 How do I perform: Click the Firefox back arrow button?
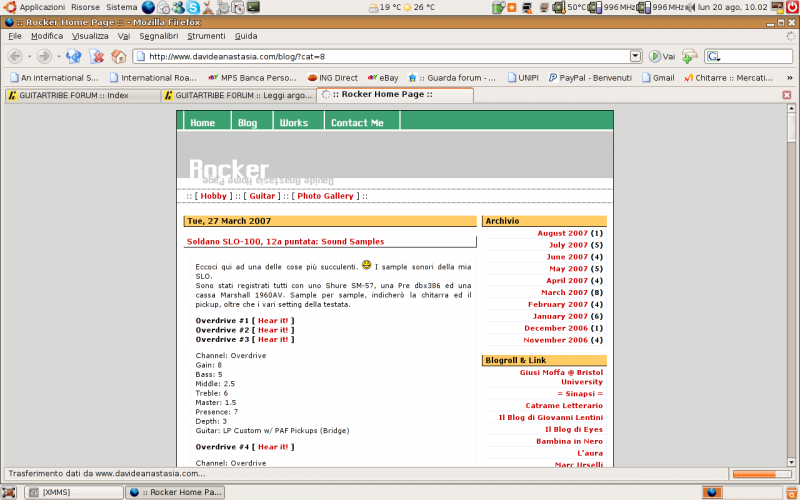(15, 56)
